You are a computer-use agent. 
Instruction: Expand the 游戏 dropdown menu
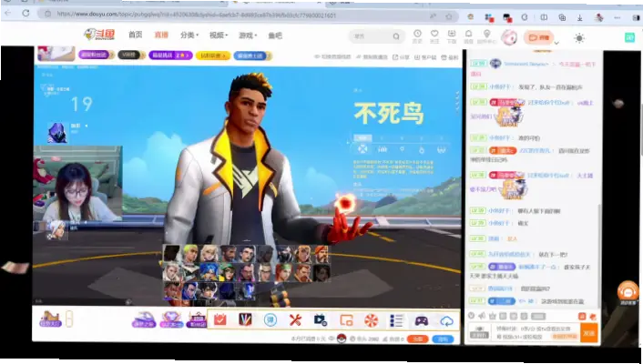(x=248, y=35)
